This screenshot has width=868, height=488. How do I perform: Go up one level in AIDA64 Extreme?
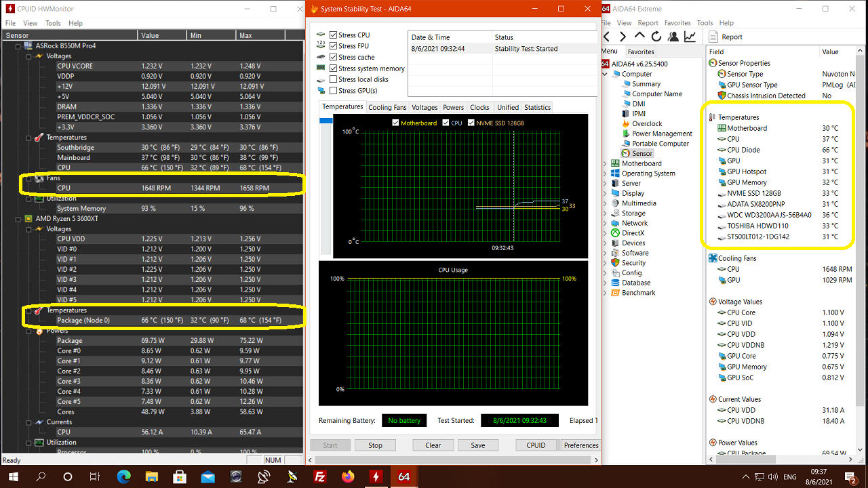[x=639, y=37]
